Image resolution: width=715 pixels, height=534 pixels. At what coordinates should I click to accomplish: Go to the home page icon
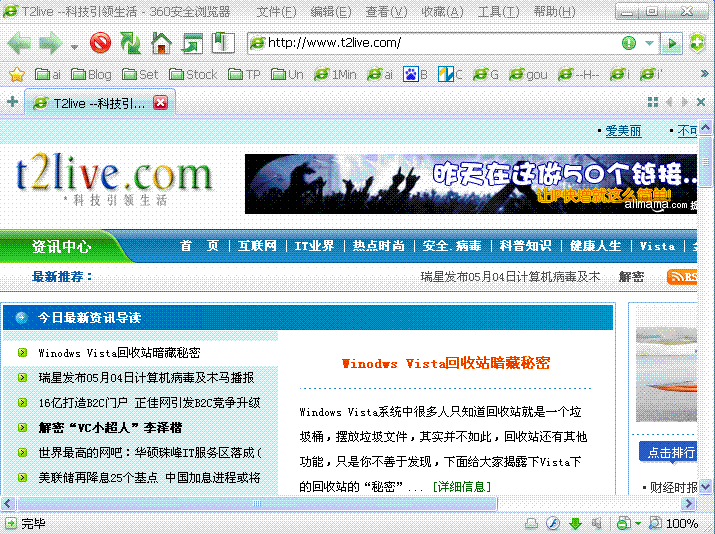point(161,43)
